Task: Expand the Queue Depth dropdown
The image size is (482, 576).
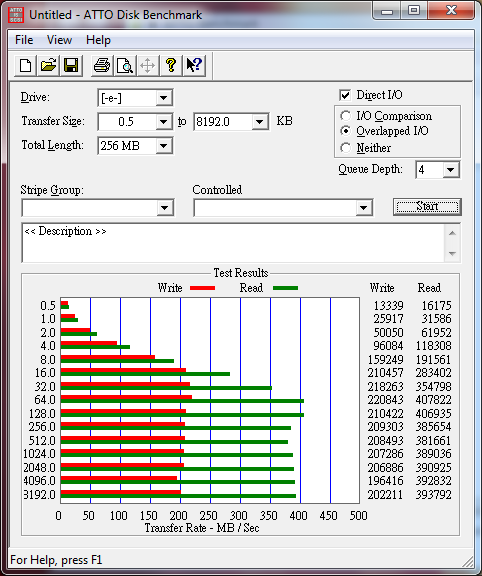Action: pos(450,170)
